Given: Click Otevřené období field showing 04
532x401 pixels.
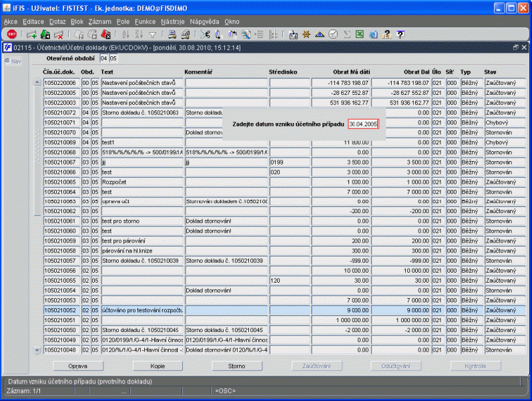Looking at the screenshot, I should pos(104,58).
